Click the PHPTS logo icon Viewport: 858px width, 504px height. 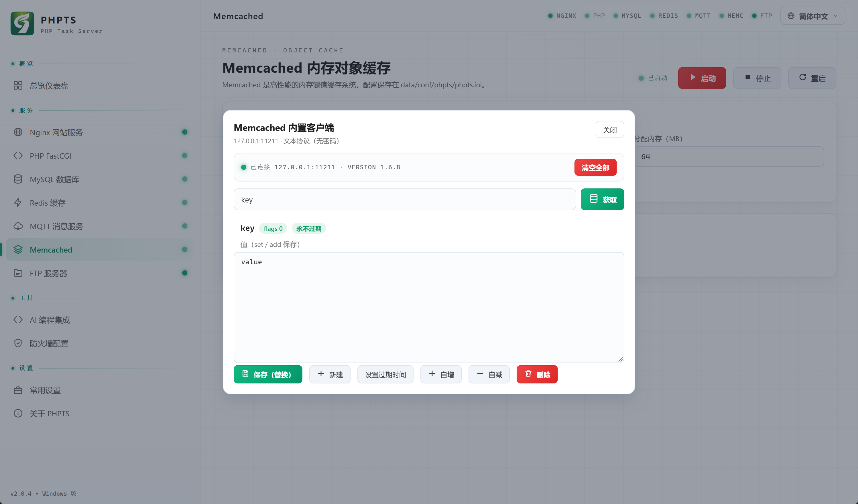(22, 23)
